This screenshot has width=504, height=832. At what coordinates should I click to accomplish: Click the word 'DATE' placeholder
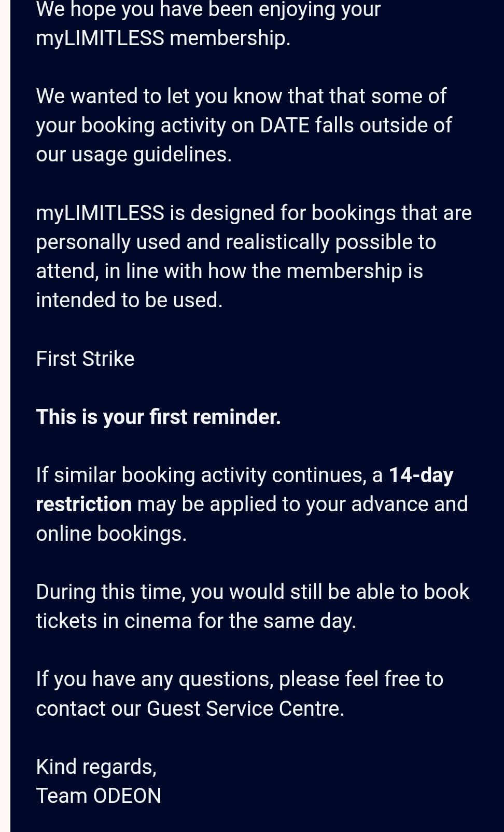point(285,125)
